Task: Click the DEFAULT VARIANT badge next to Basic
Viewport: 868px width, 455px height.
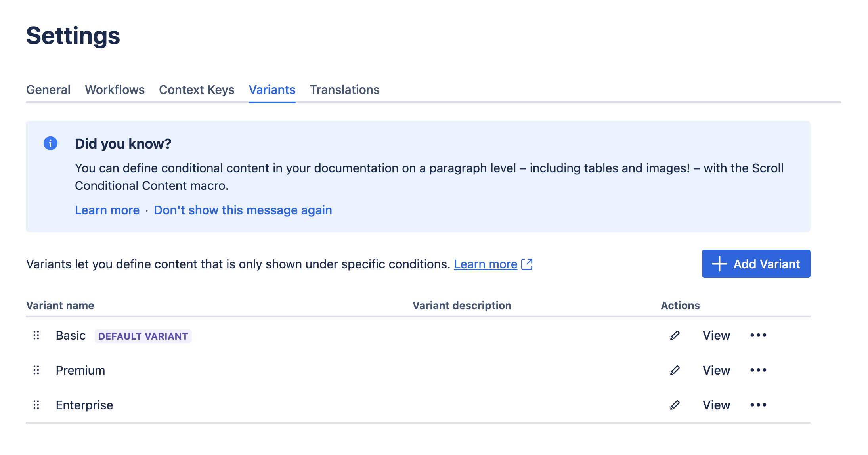Action: tap(143, 336)
